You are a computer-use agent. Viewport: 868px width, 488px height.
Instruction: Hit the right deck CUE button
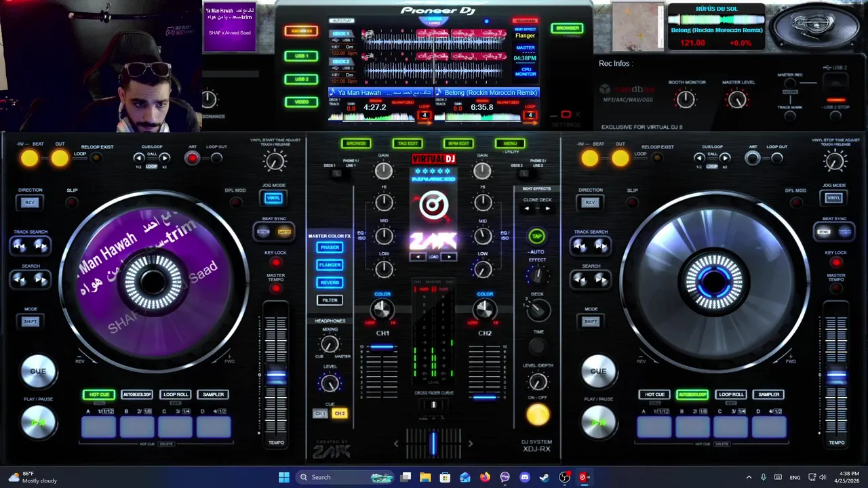click(598, 371)
